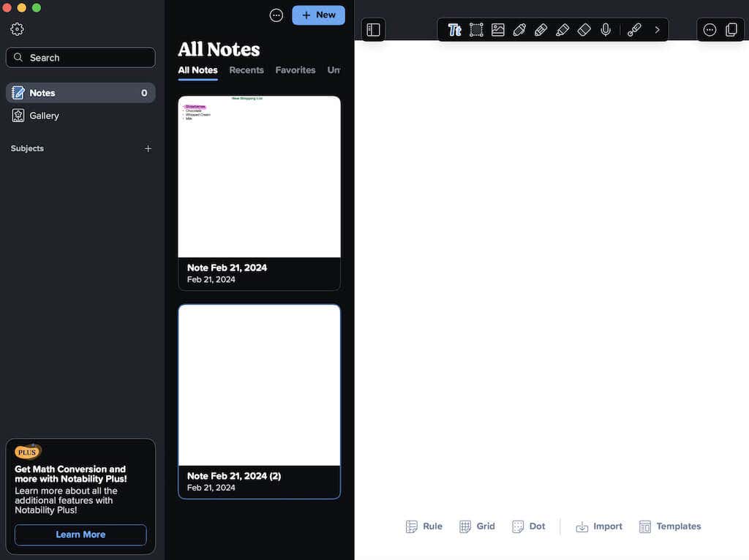This screenshot has height=560, width=749.
Task: Switch to the Recents tab
Action: [x=246, y=69]
